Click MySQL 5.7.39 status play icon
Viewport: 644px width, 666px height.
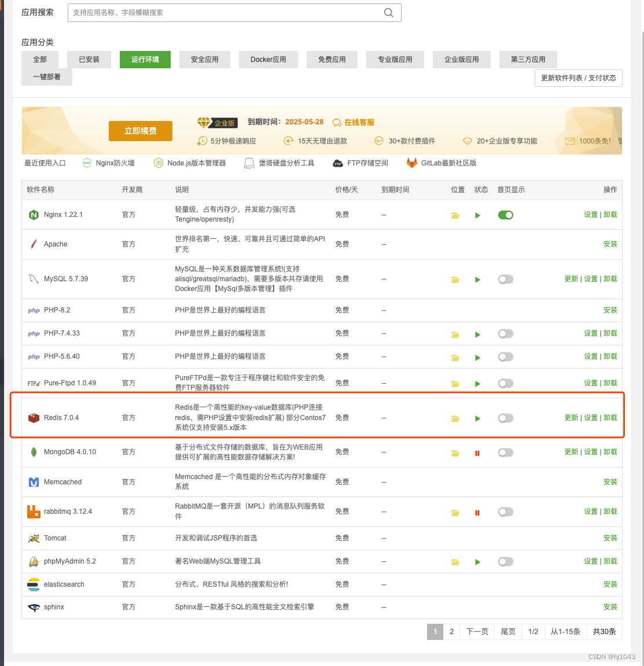pyautogui.click(x=477, y=279)
